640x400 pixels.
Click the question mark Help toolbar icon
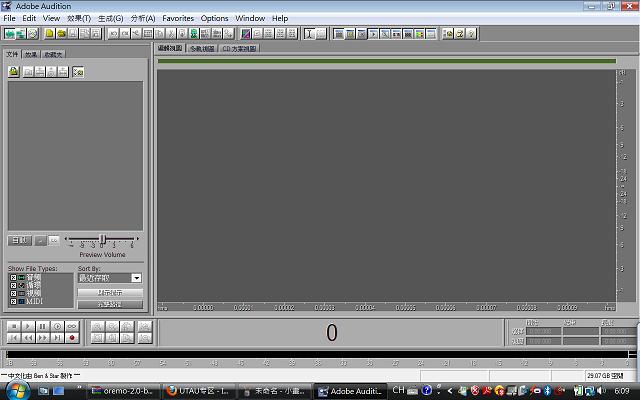[471, 33]
